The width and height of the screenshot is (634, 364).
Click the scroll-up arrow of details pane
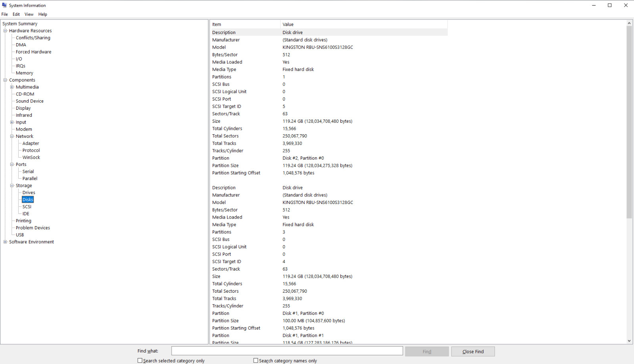[x=629, y=23]
